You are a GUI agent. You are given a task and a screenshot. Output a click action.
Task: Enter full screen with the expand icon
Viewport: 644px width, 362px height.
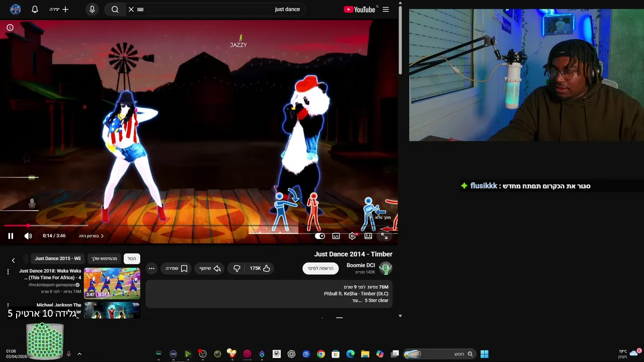point(384,236)
